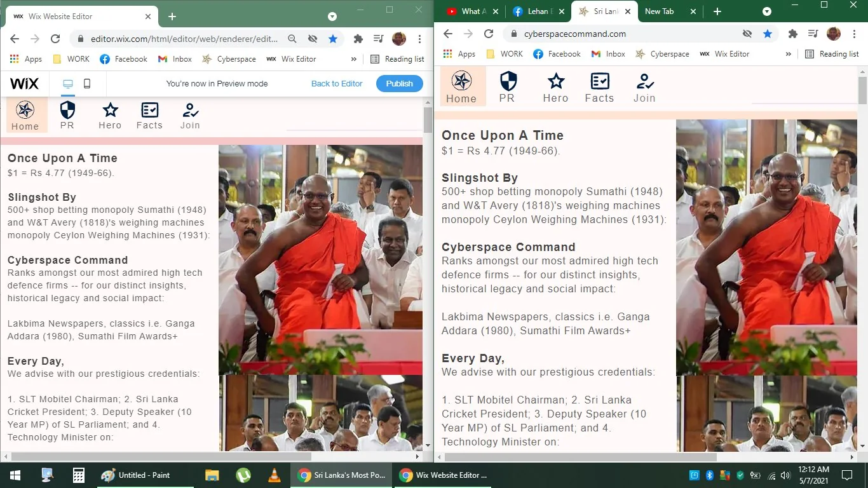
Task: Select the Wix Website Editor browser tab
Action: [81, 16]
